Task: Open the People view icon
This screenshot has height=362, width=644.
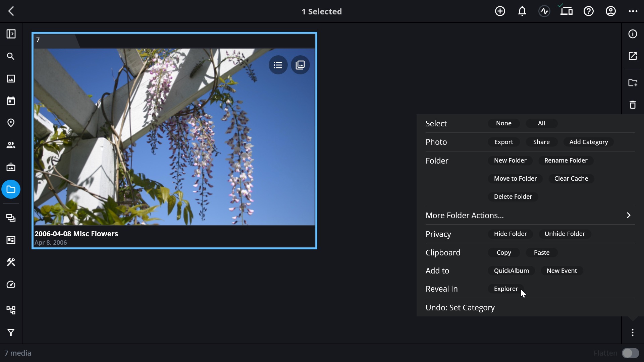Action: (x=11, y=145)
